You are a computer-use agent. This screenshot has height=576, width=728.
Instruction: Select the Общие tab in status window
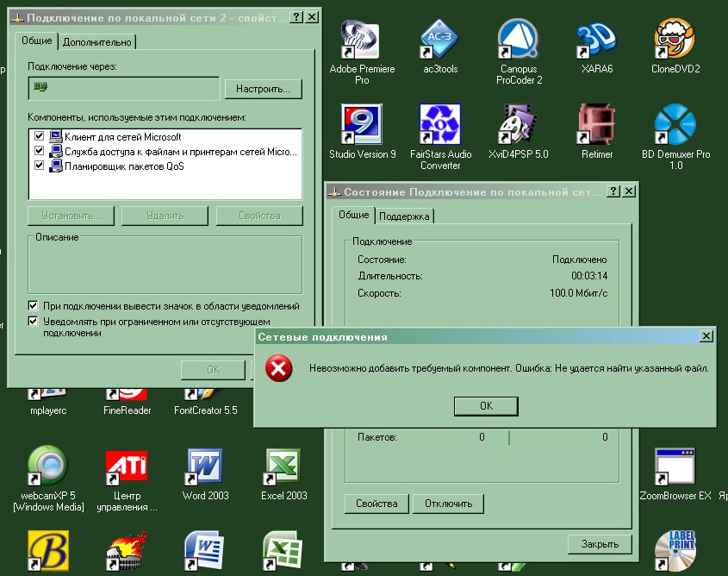click(353, 215)
